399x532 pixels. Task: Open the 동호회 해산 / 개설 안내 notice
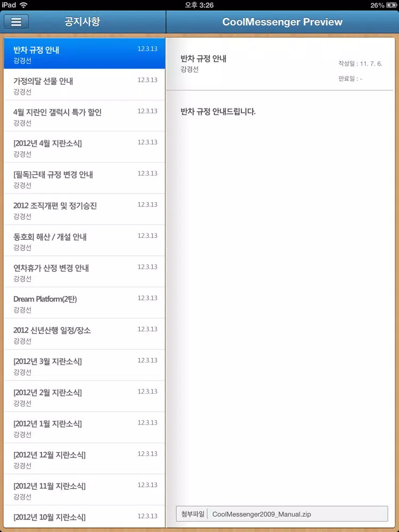click(x=85, y=240)
